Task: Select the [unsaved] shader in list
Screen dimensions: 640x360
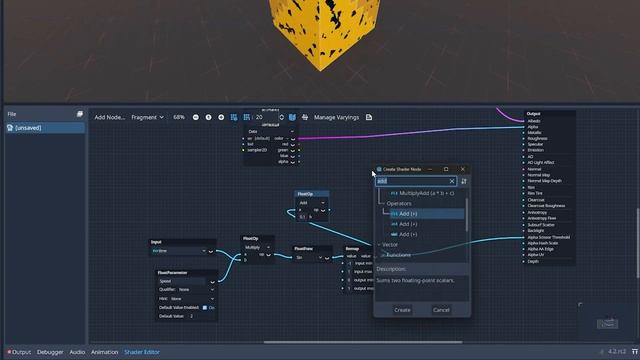Action: pyautogui.click(x=45, y=128)
